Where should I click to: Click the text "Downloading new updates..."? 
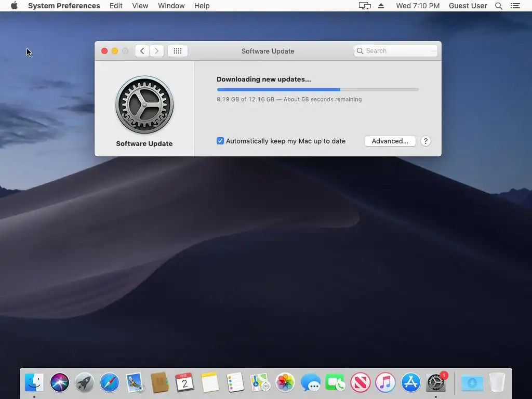pos(263,79)
